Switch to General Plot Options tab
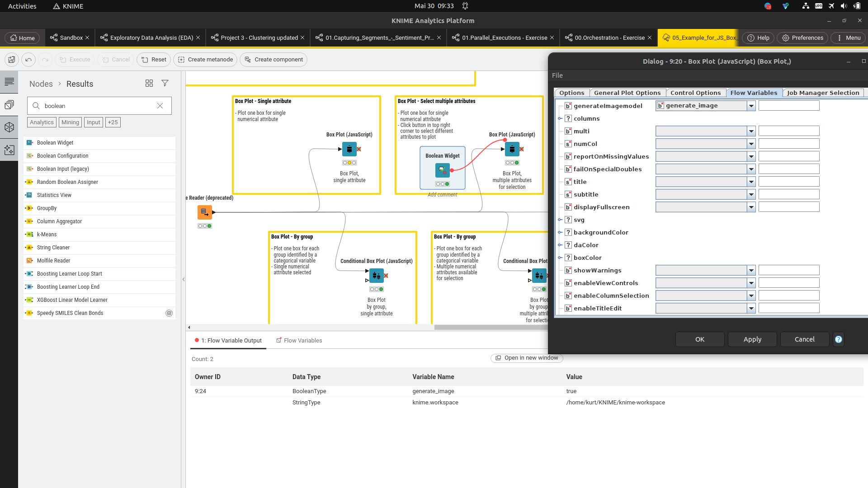The width and height of the screenshot is (868, 488). [x=627, y=93]
